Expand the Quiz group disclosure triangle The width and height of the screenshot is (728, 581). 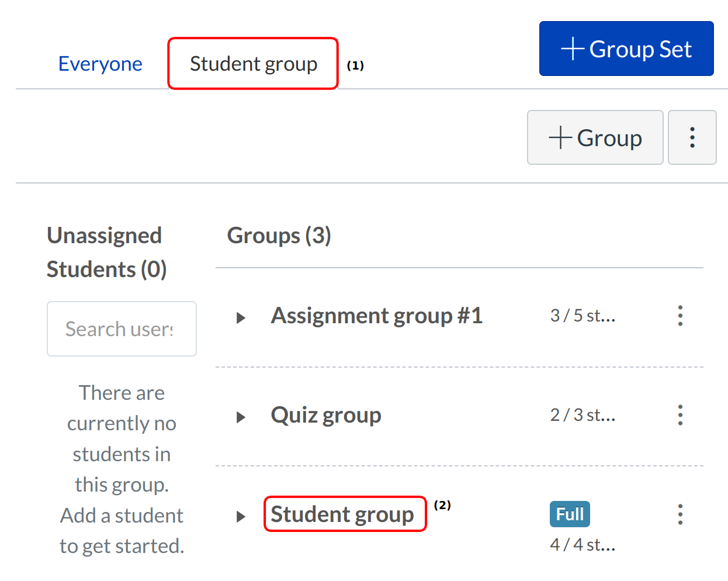[240, 417]
